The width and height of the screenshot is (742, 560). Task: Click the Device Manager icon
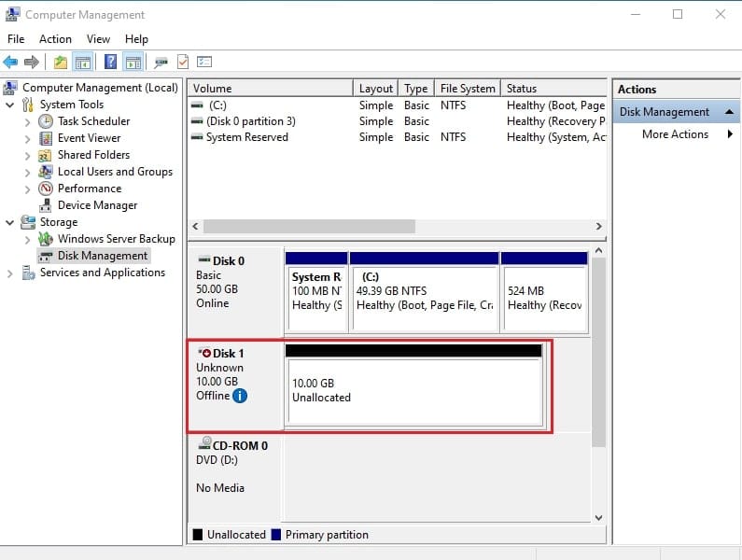(x=46, y=205)
